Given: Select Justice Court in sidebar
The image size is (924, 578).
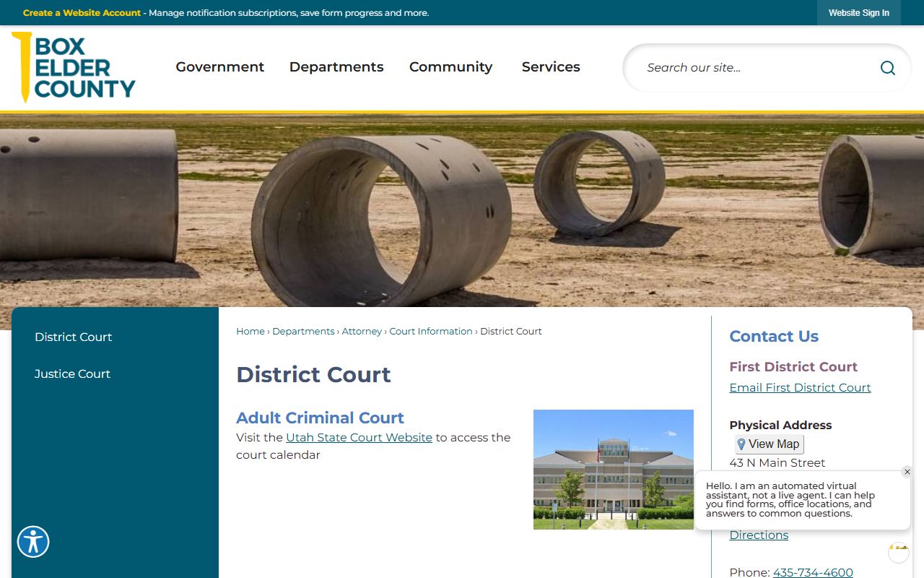Looking at the screenshot, I should click(72, 374).
